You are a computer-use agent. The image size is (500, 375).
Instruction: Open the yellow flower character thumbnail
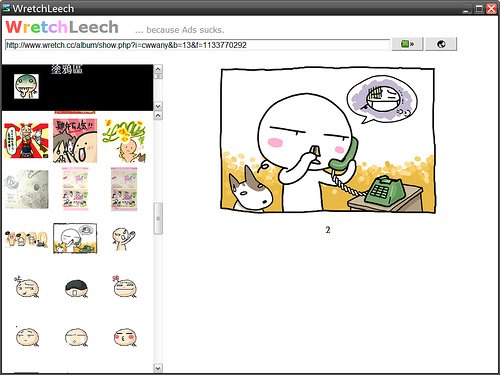124,141
